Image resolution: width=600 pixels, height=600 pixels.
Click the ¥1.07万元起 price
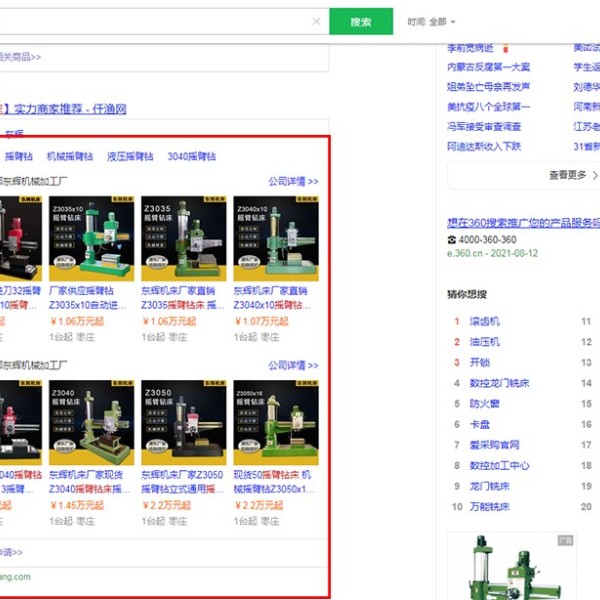point(261,321)
